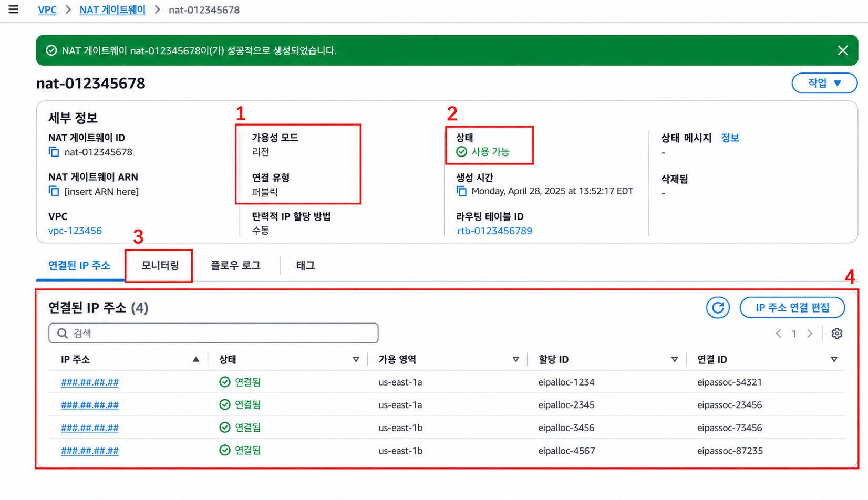Click us-east-1b in the eipalloc-3456 row
868x500 pixels.
400,428
